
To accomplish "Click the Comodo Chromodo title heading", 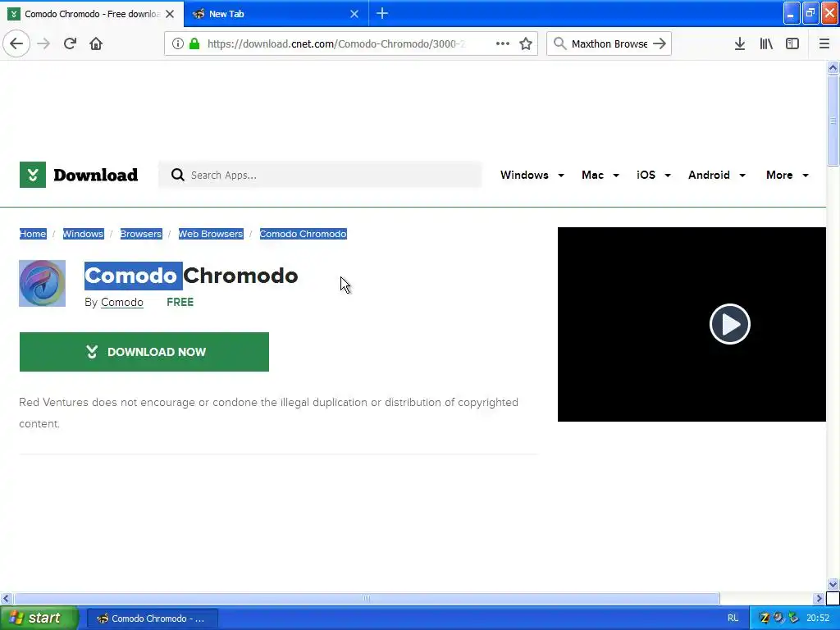I will 191,276.
